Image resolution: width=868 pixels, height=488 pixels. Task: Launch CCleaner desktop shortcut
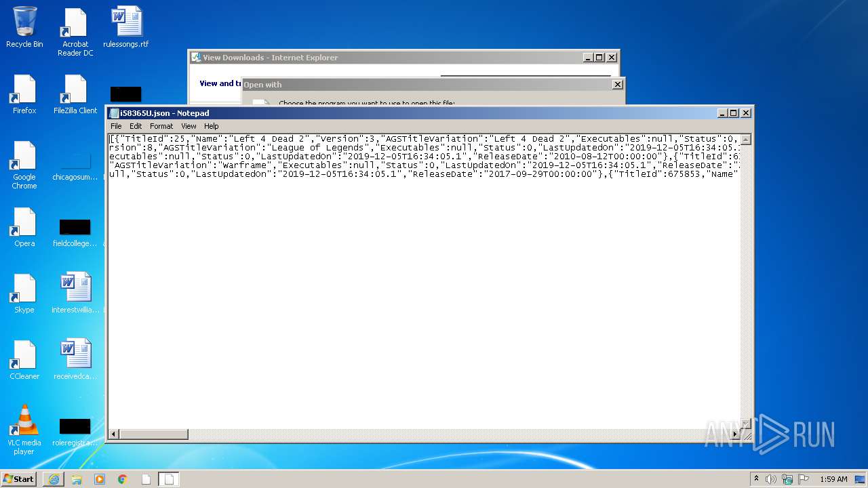(24, 360)
